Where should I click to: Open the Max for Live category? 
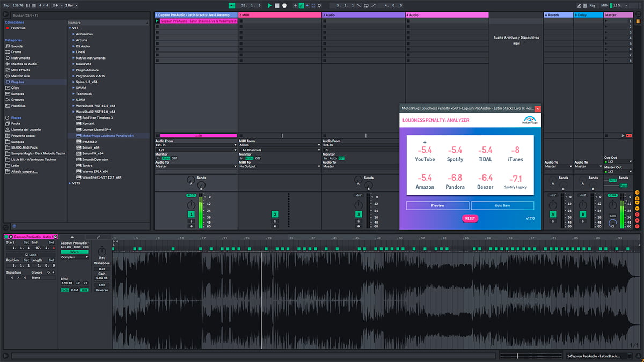(20, 76)
